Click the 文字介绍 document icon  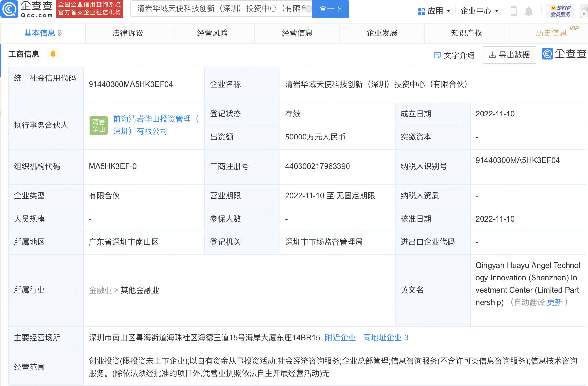click(437, 55)
